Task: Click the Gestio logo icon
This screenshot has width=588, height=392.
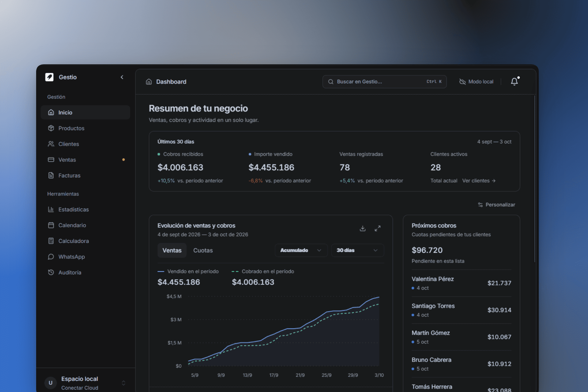Action: [x=49, y=77]
